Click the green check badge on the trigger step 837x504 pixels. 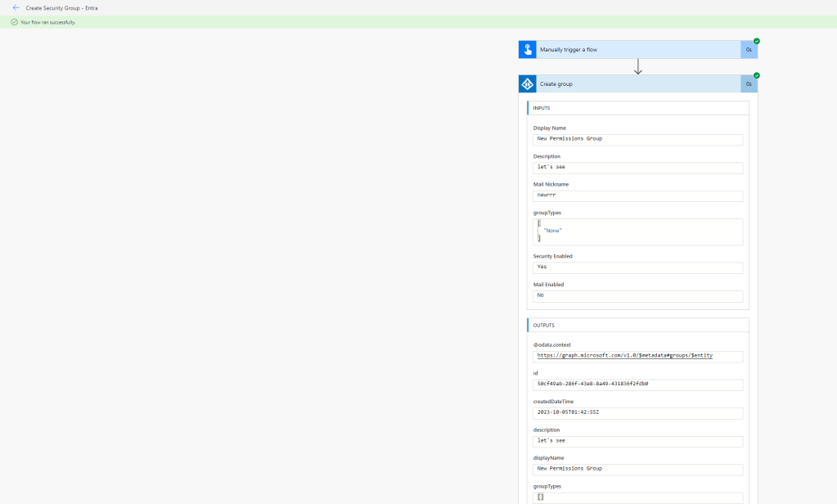pyautogui.click(x=757, y=41)
